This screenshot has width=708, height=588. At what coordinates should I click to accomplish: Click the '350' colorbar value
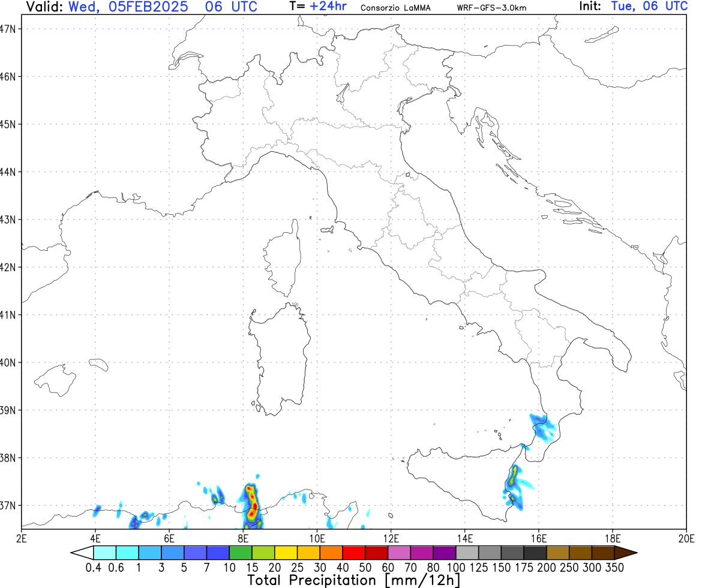614,568
